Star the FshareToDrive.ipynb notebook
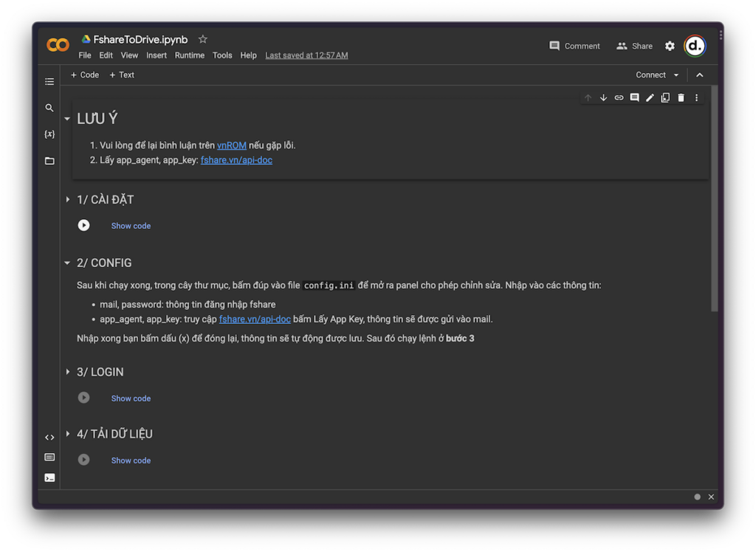 (203, 39)
